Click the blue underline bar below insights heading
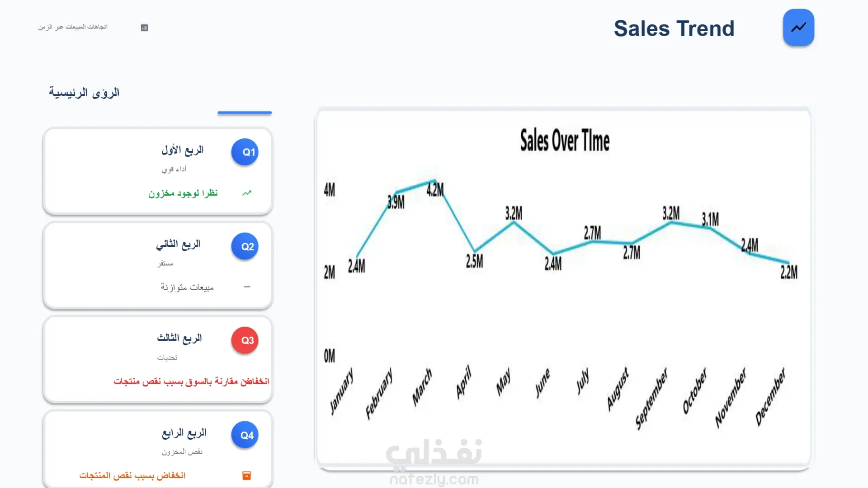 pos(245,113)
